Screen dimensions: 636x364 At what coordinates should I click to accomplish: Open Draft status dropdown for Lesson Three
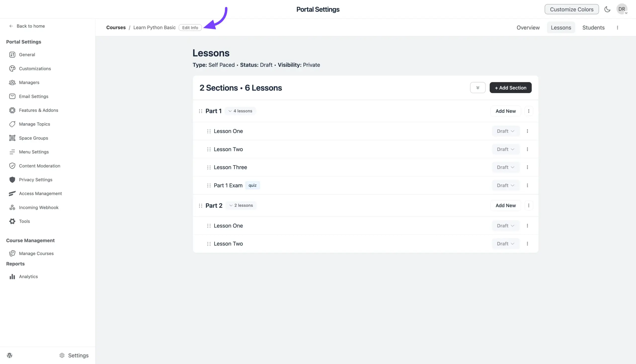point(505,167)
